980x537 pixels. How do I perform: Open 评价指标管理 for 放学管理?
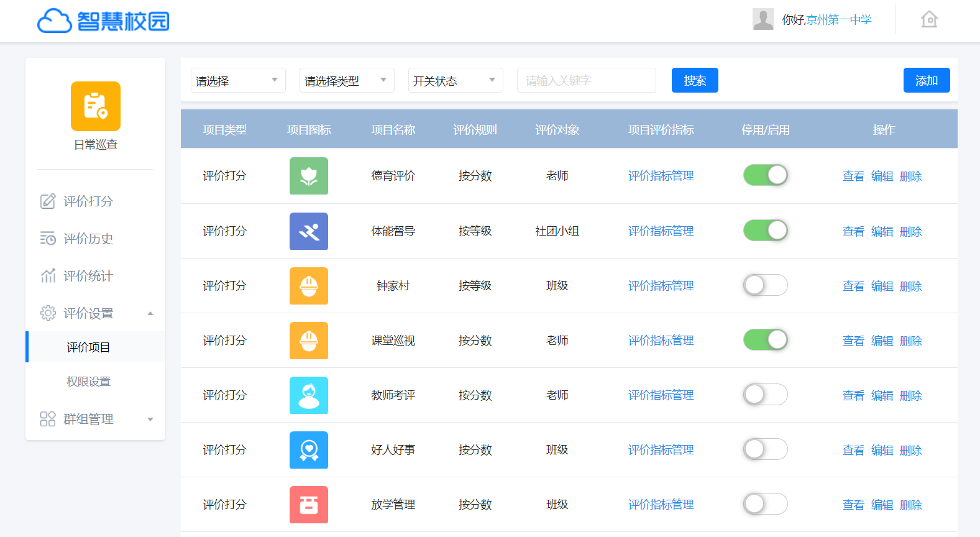[x=661, y=505]
